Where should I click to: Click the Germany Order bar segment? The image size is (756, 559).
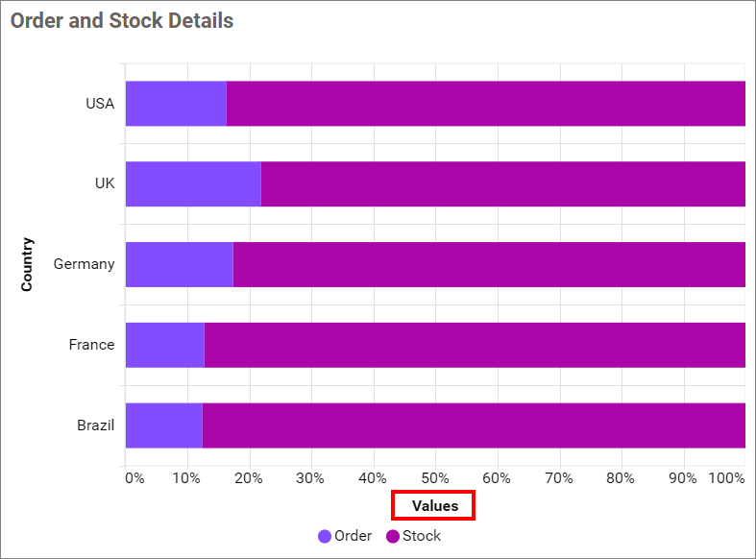[x=179, y=264]
